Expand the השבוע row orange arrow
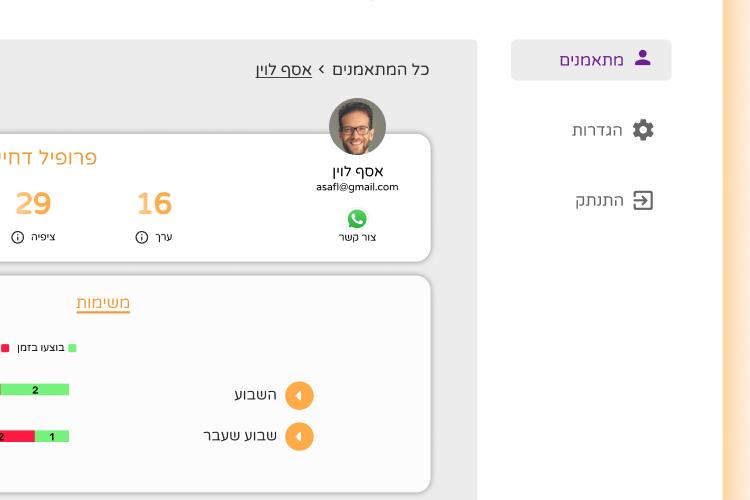This screenshot has width=750, height=500. pos(299,395)
